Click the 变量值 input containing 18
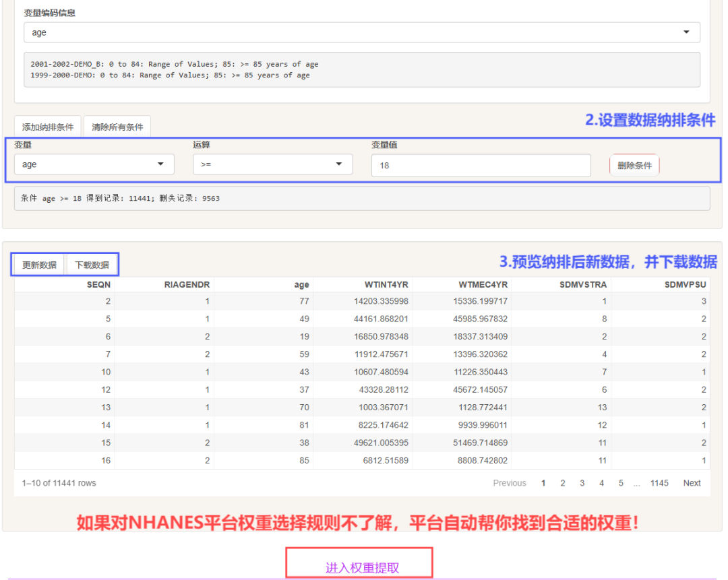The width and height of the screenshot is (728, 580). [481, 165]
